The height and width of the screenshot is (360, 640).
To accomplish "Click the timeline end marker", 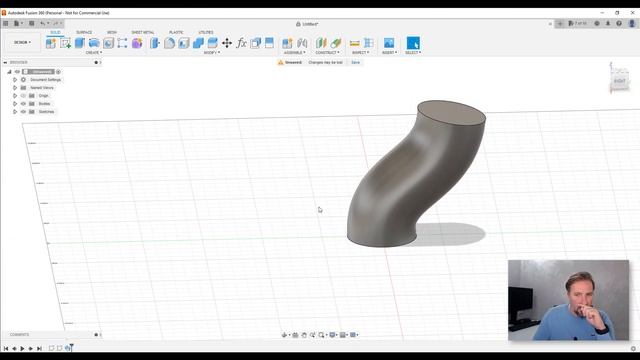I will (x=71, y=347).
